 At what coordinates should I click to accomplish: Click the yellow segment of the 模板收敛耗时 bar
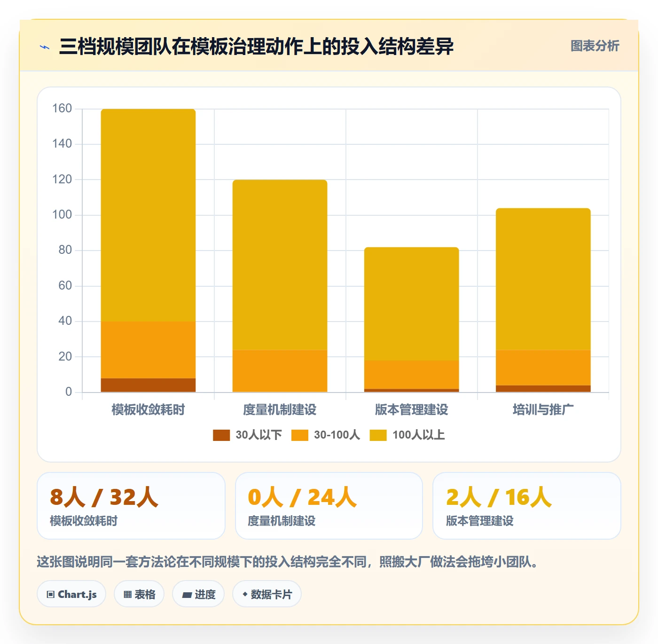click(x=148, y=215)
